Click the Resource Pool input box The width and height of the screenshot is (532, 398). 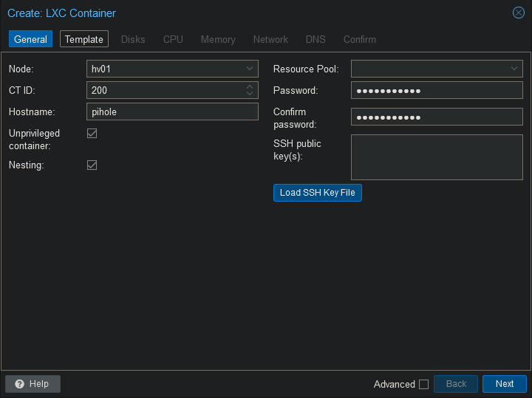tap(429, 69)
